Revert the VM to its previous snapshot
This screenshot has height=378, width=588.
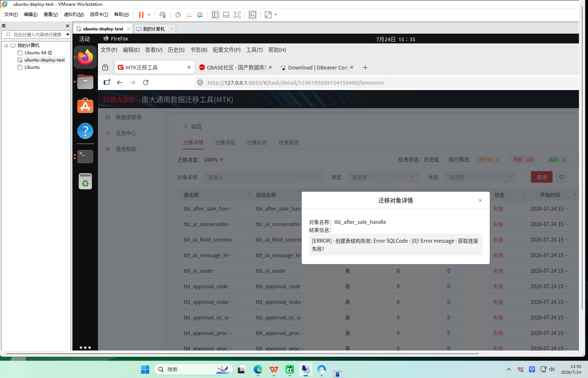tap(189, 15)
